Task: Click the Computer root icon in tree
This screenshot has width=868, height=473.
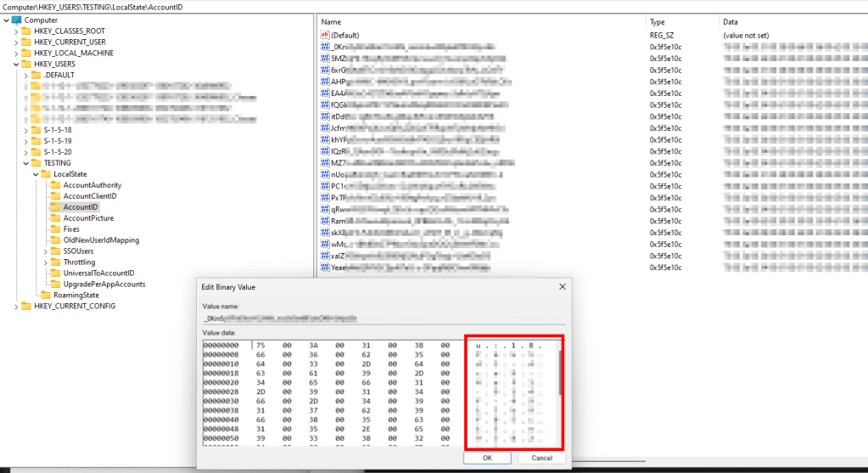Action: pos(16,20)
